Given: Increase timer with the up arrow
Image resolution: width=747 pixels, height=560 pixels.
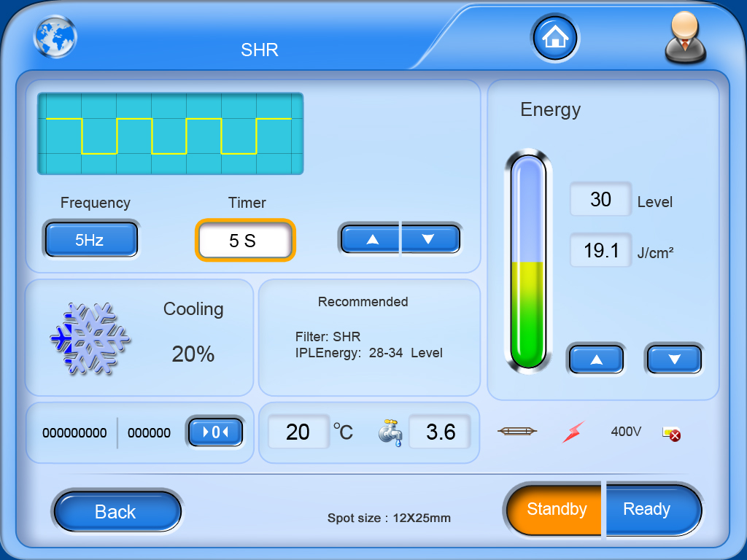Looking at the screenshot, I should point(371,239).
